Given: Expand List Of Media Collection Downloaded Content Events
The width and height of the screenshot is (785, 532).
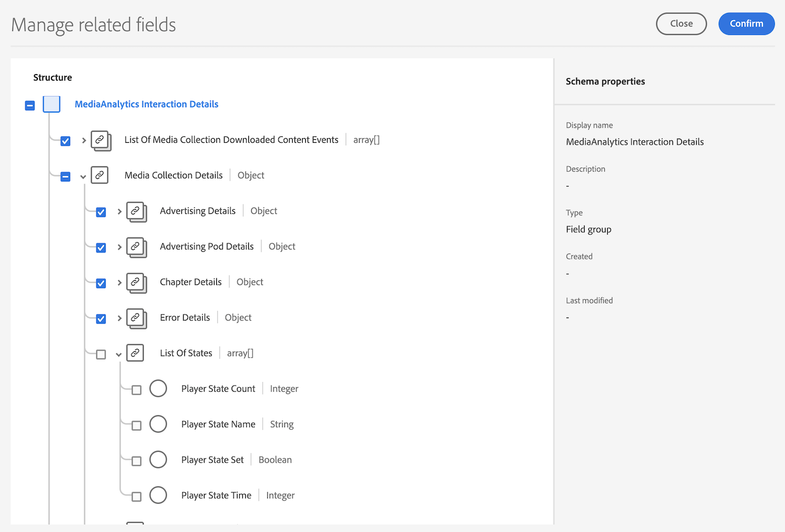Looking at the screenshot, I should click(84, 140).
